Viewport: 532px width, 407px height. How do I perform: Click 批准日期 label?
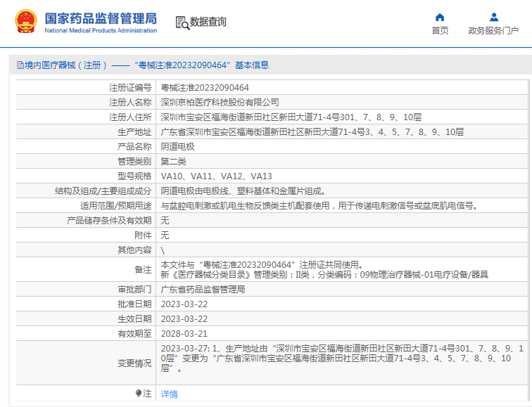(x=134, y=304)
